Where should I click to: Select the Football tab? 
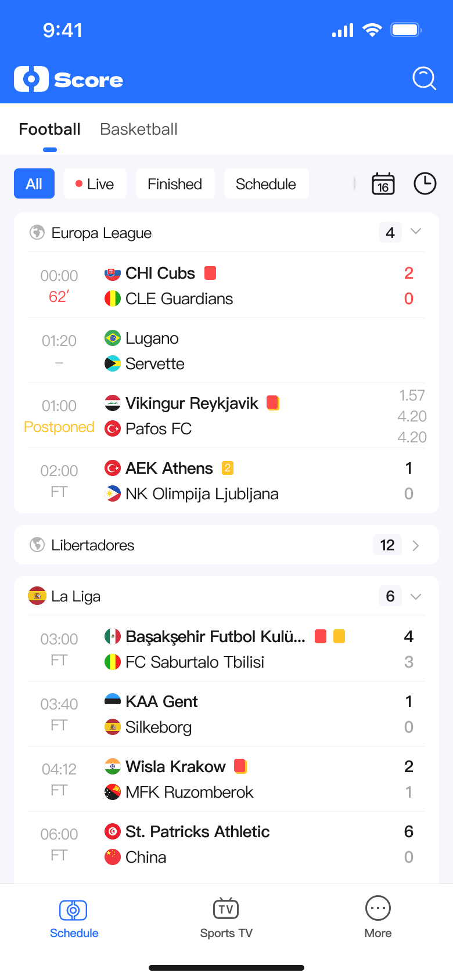tap(50, 129)
